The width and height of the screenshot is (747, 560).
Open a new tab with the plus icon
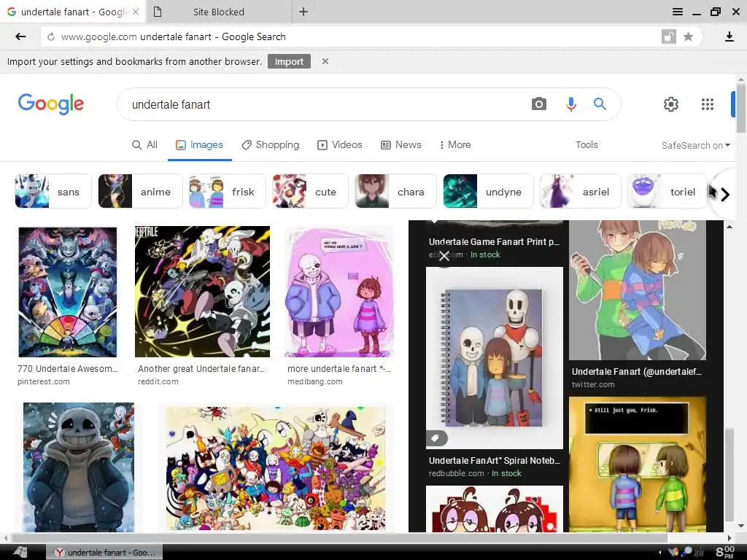(x=303, y=12)
